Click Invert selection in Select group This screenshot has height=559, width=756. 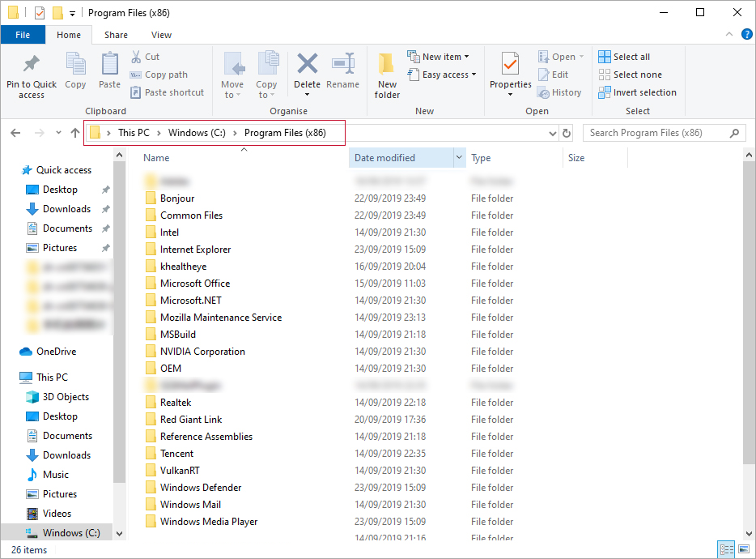point(638,92)
